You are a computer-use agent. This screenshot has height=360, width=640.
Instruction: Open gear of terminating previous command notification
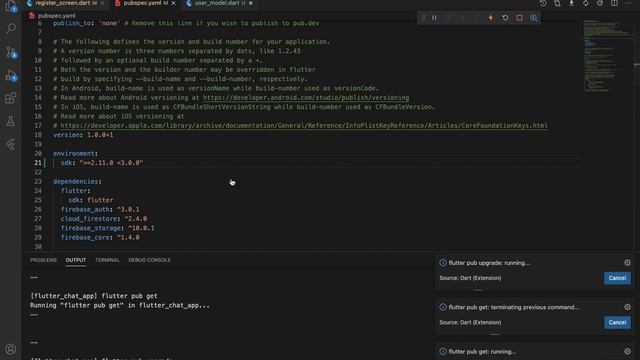pyautogui.click(x=627, y=307)
